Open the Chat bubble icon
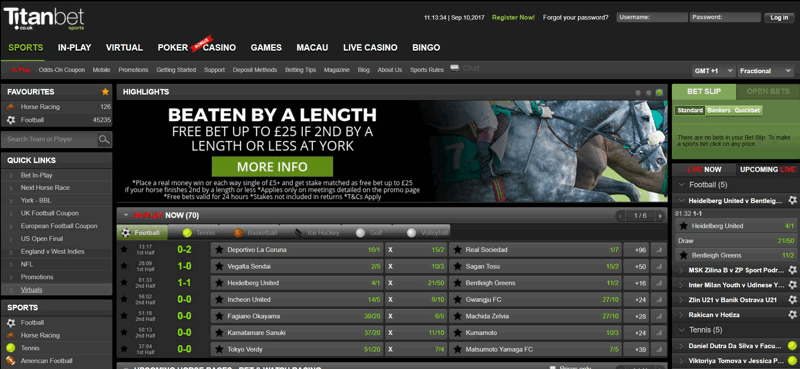 click(455, 68)
